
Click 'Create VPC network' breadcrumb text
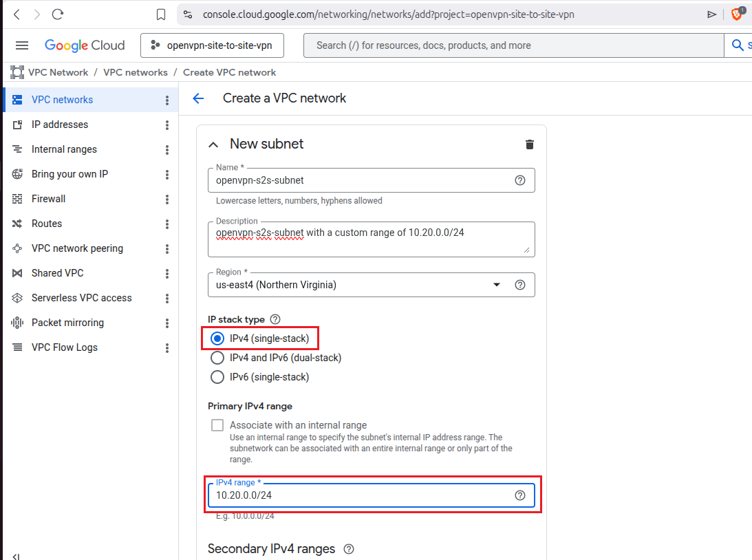(x=229, y=72)
